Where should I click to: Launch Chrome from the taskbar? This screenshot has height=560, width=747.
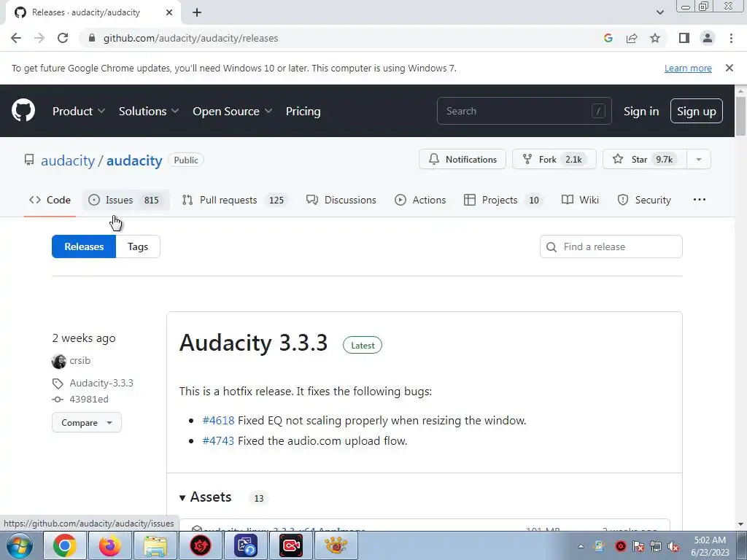[x=65, y=545]
